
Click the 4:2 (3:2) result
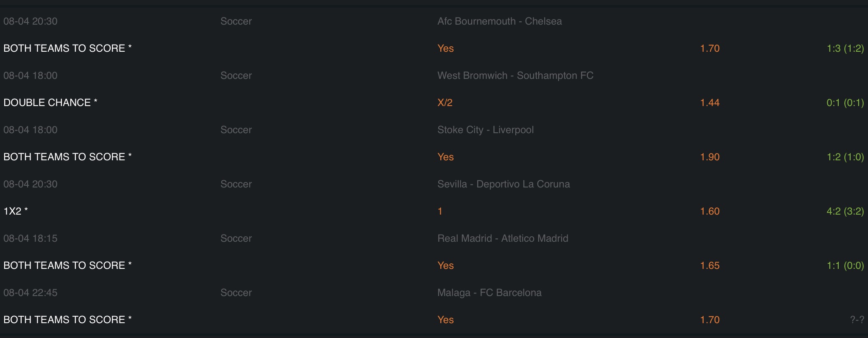845,211
